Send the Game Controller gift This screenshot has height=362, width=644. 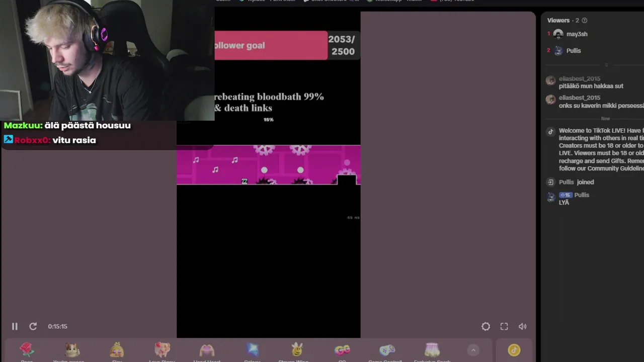tap(387, 350)
